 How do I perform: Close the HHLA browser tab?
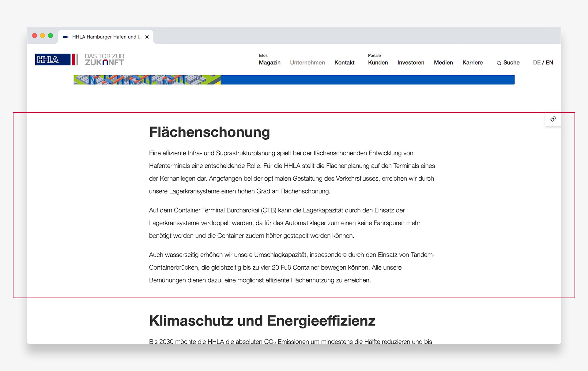[147, 37]
